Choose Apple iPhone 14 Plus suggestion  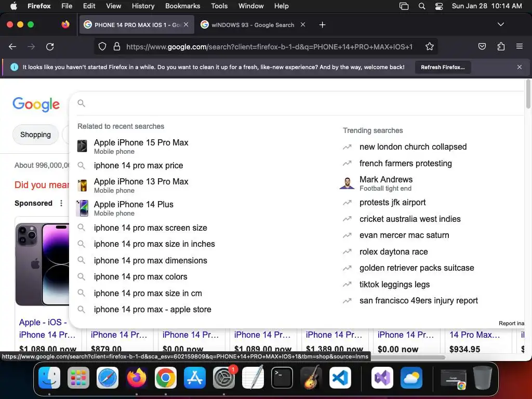click(134, 208)
